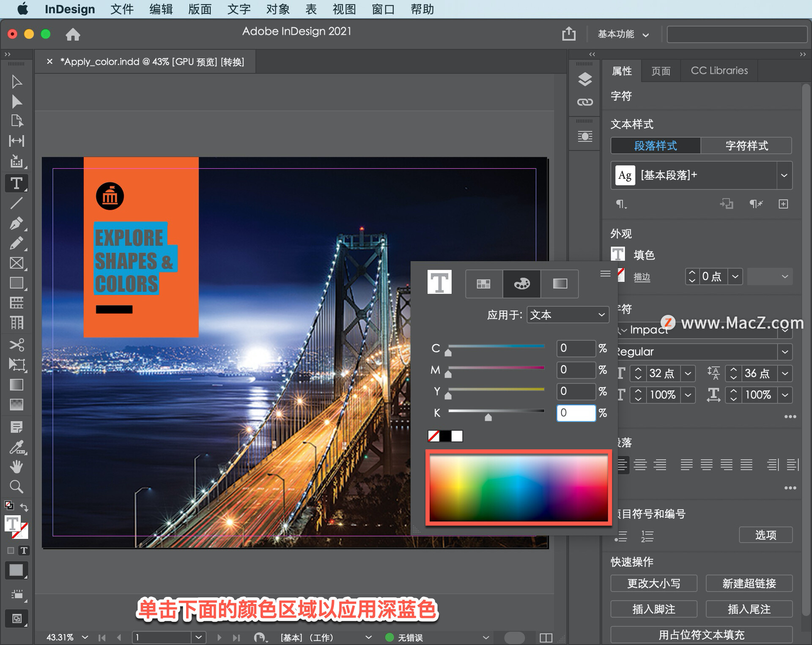This screenshot has height=645, width=812.
Task: Open the Links panel icon
Action: [x=584, y=102]
